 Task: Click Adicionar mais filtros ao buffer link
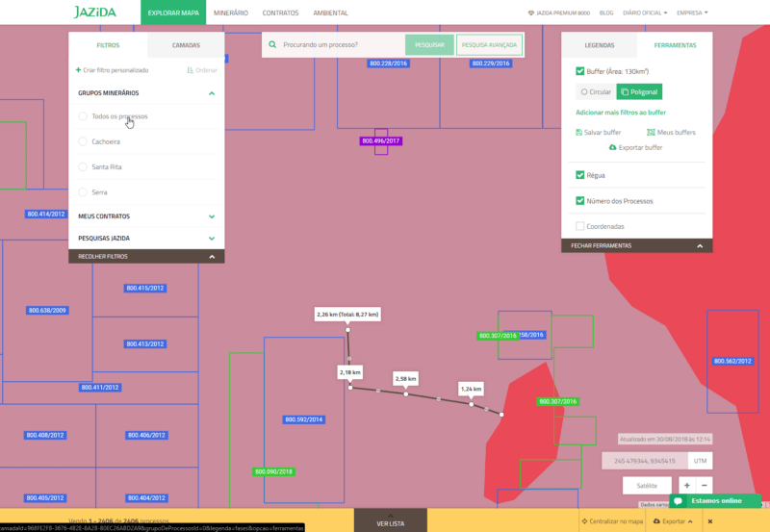pyautogui.click(x=620, y=113)
